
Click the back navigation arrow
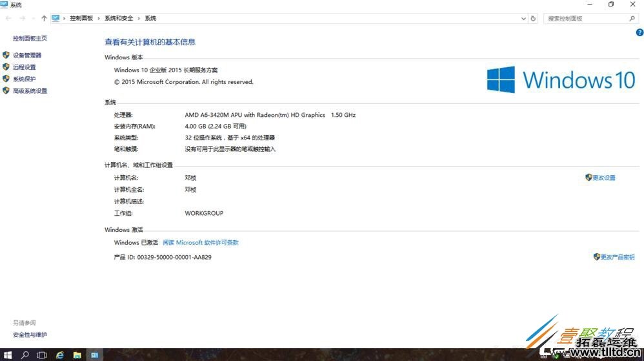tap(8, 18)
